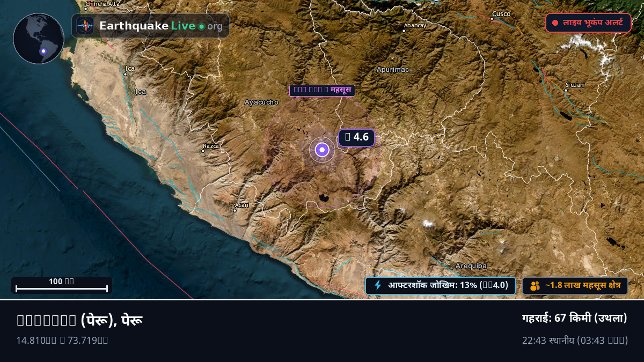The height and width of the screenshot is (362, 644).
Task: Click the Earthquake Live compass logo icon
Action: coord(85,26)
